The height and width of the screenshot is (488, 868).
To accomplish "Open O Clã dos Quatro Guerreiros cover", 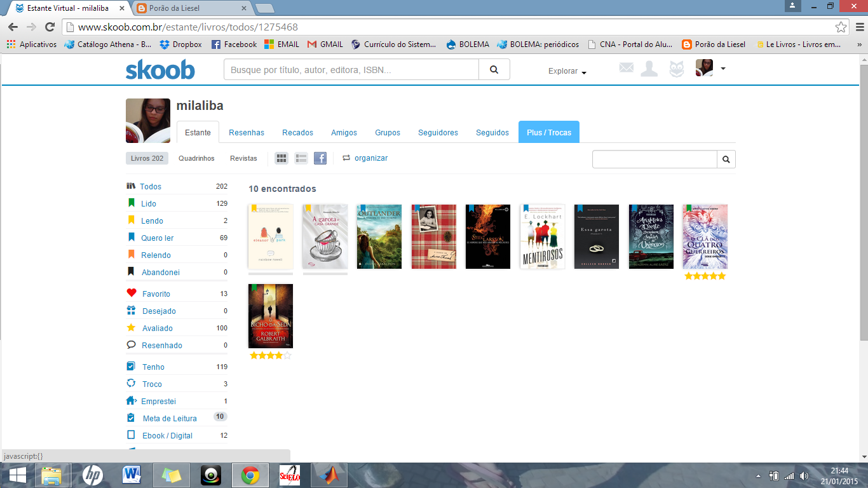I will 705,236.
